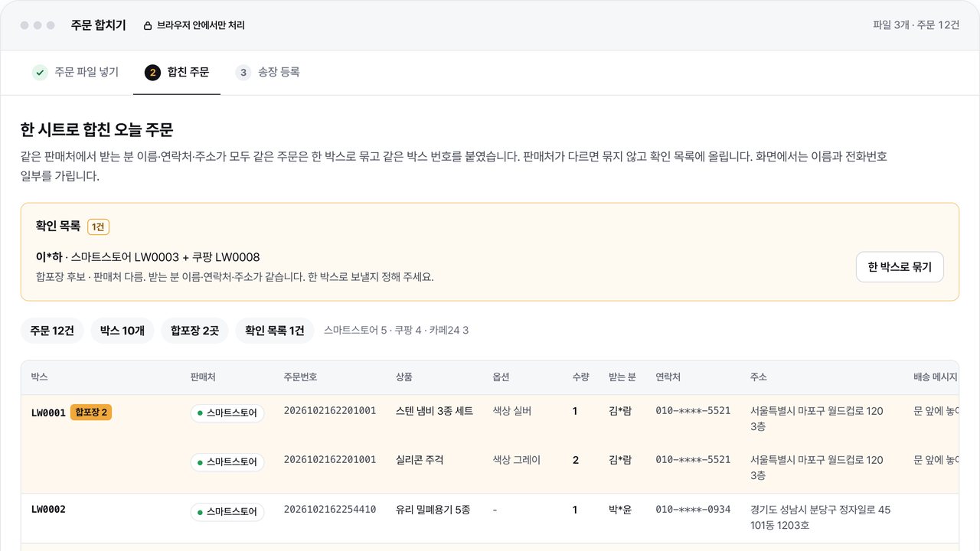Select the 주소 column header
Image resolution: width=980 pixels, height=551 pixels.
759,377
